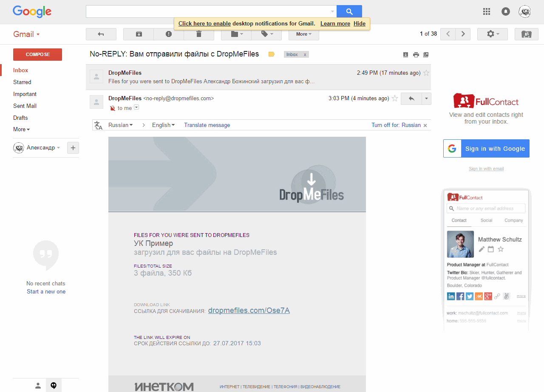Star the 2:49 PM DropMeFiles message
The image size is (544, 392).
pos(426,73)
